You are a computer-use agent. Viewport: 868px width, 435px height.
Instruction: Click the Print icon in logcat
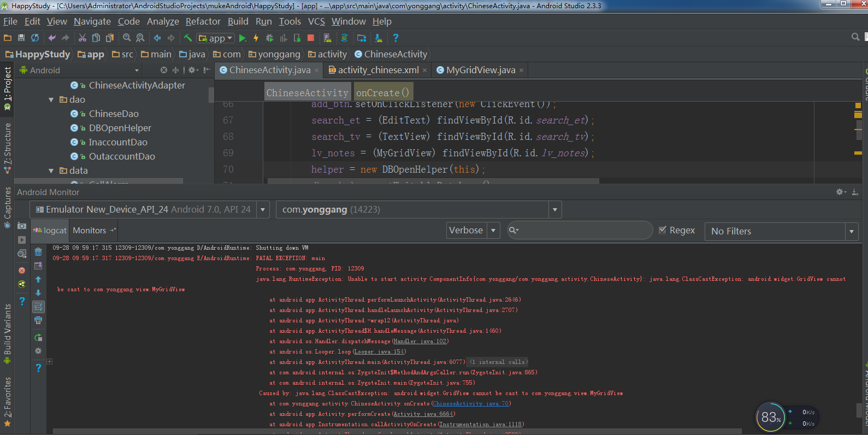38,321
